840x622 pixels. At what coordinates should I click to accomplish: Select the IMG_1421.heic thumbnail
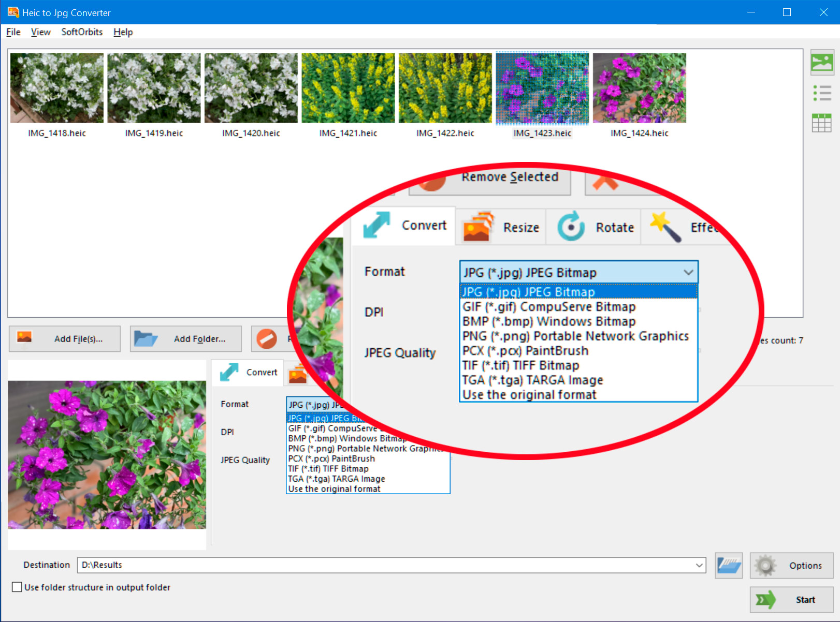pos(347,87)
